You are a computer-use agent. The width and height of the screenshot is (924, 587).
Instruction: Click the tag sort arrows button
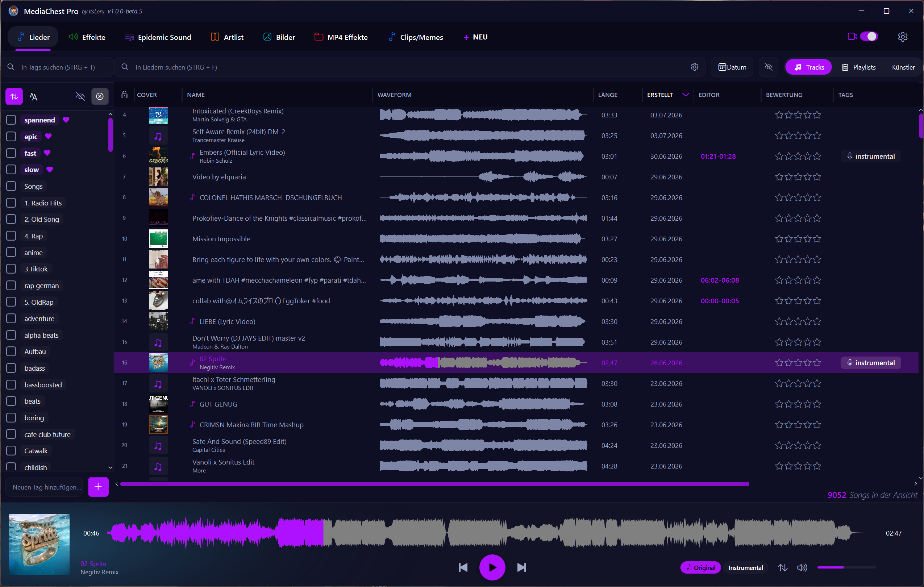(x=14, y=96)
